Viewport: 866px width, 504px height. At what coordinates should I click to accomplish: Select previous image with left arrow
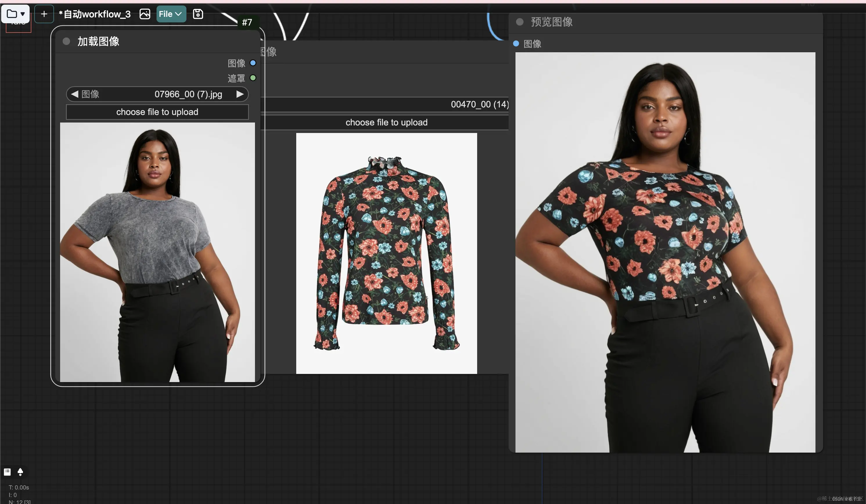tap(75, 94)
